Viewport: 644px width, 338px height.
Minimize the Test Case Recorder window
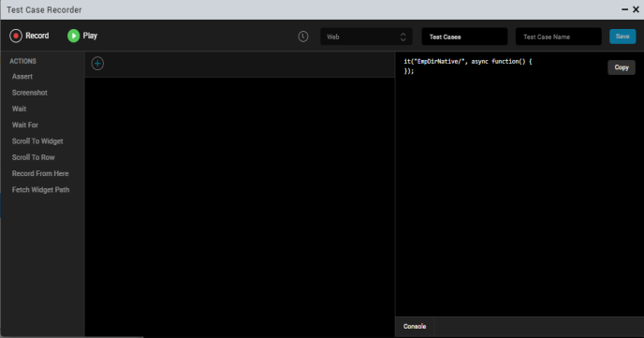coord(624,9)
